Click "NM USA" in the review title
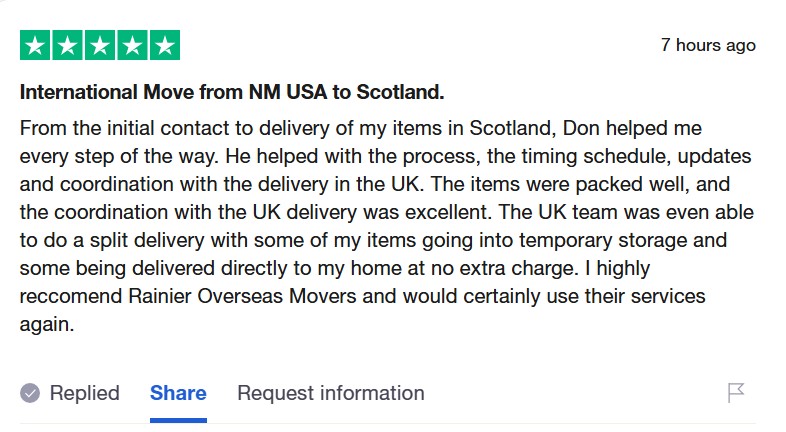This screenshot has width=786, height=432. [x=287, y=93]
